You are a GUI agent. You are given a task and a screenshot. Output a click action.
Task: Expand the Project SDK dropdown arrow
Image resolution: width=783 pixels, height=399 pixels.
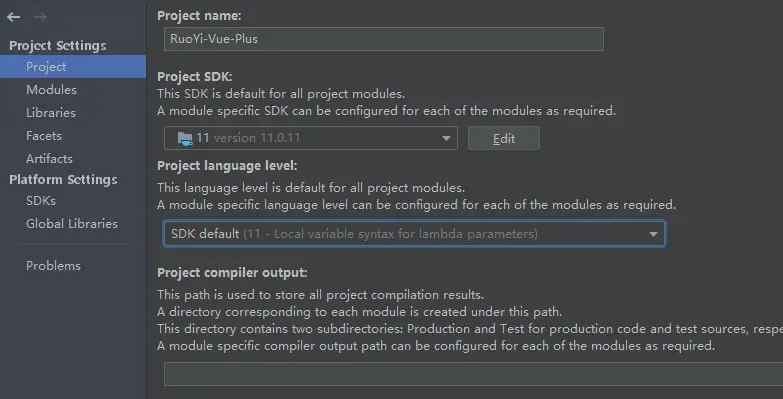(446, 138)
